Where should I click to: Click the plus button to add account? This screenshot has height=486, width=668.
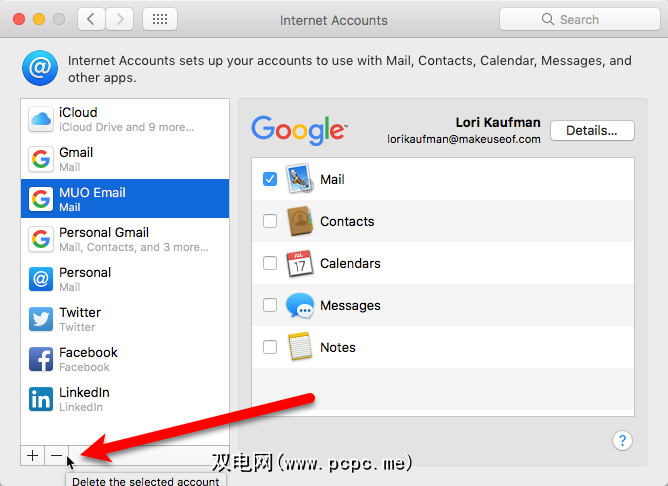tap(32, 455)
